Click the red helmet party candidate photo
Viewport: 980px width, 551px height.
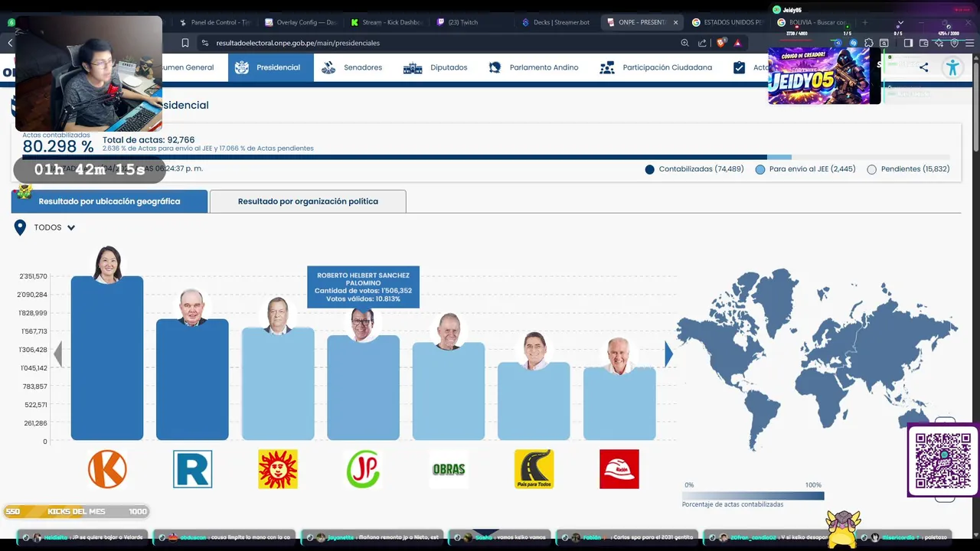[x=619, y=356]
